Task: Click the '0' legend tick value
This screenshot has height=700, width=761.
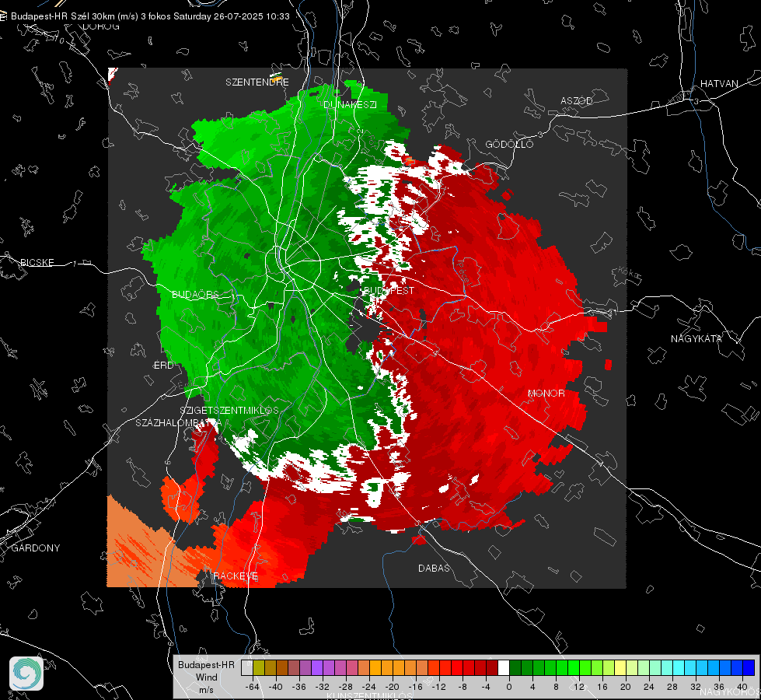Action: coord(508,687)
